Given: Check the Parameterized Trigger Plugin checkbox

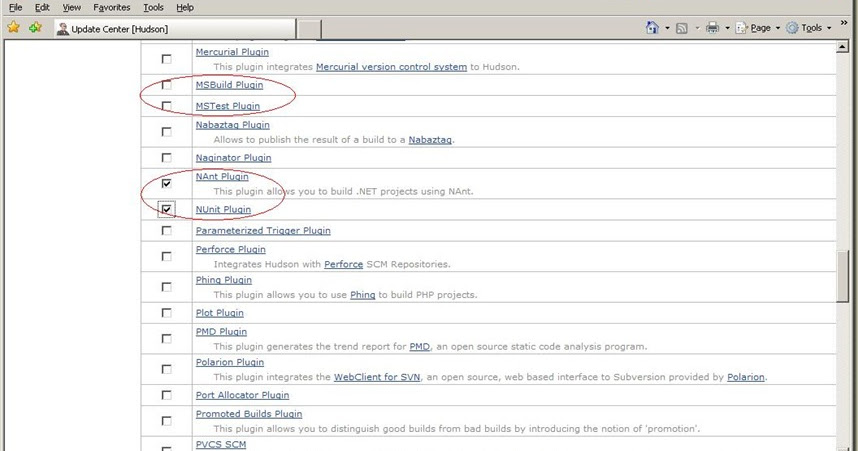Looking at the screenshot, I should tap(166, 230).
